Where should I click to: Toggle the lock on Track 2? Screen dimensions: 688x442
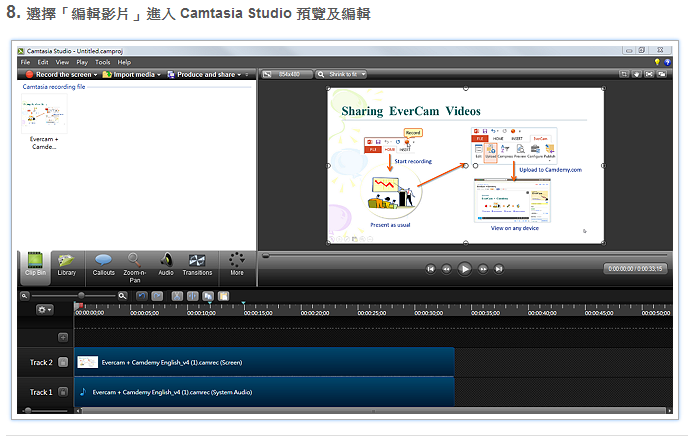pyautogui.click(x=63, y=362)
